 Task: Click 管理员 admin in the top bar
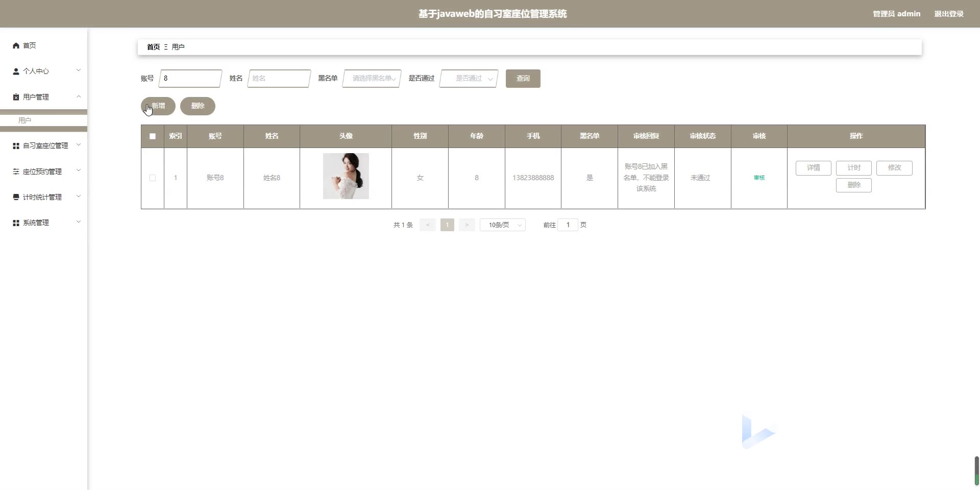[897, 14]
